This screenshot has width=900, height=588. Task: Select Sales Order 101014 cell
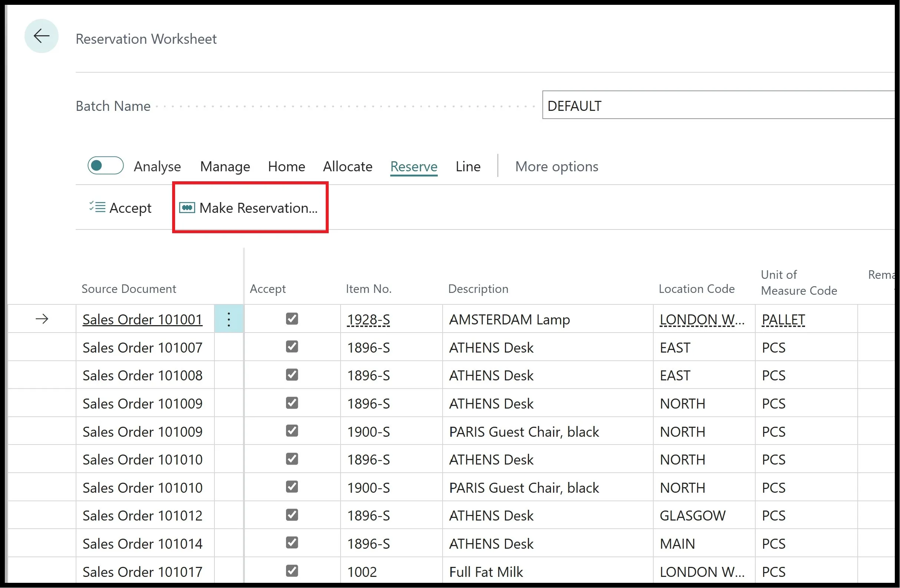pyautogui.click(x=145, y=544)
